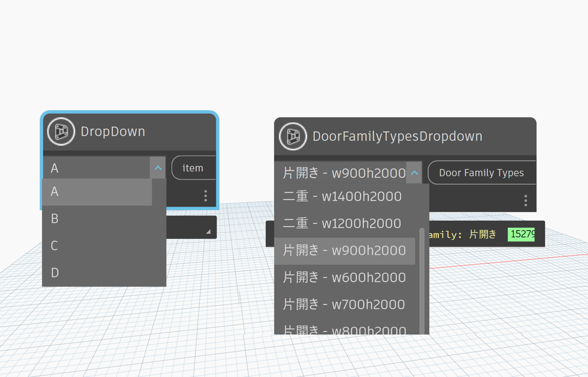
Task: Choose 二重 - w1200h2000 door type
Action: point(342,224)
